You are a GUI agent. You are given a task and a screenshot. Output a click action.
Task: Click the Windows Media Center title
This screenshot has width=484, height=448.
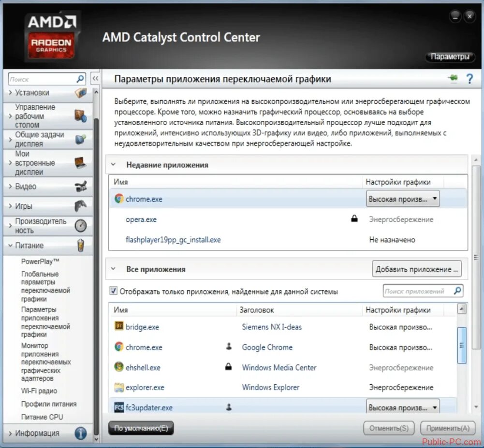279,367
